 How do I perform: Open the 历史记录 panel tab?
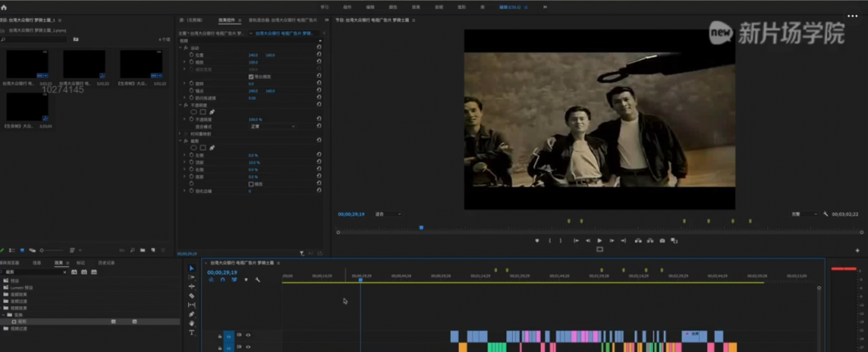[x=107, y=263]
